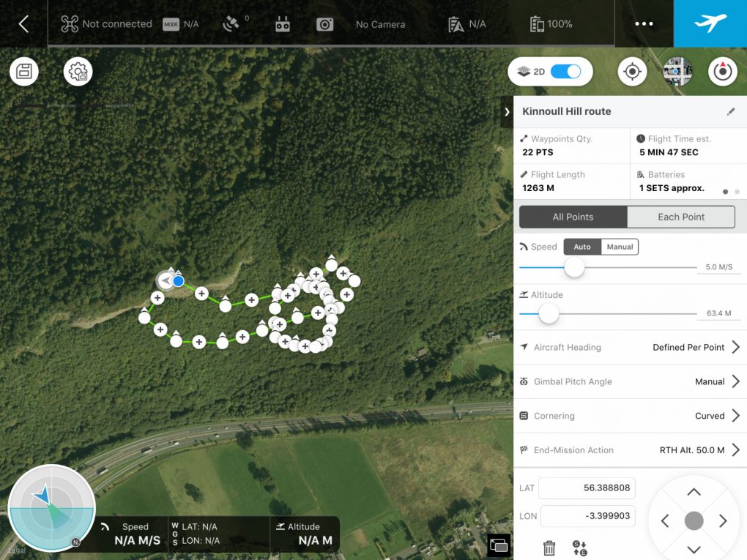Save the mission with the disk icon
Screen dimensions: 747x560
coord(24,72)
